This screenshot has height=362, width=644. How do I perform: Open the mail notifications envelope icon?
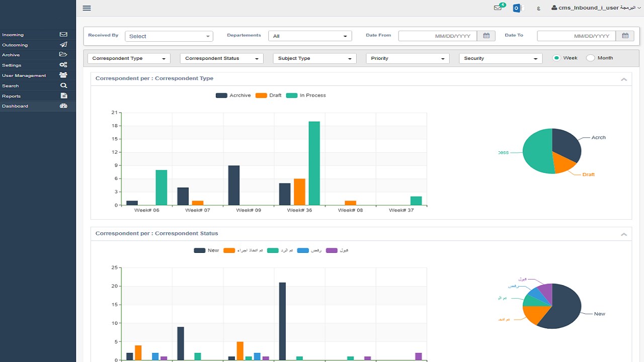[x=498, y=8]
